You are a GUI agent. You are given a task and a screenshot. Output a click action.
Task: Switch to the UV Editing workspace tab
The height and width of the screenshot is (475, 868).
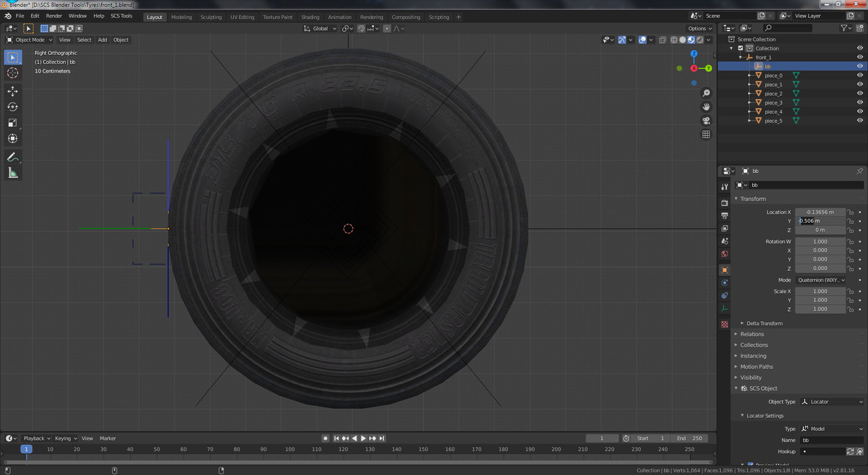242,17
